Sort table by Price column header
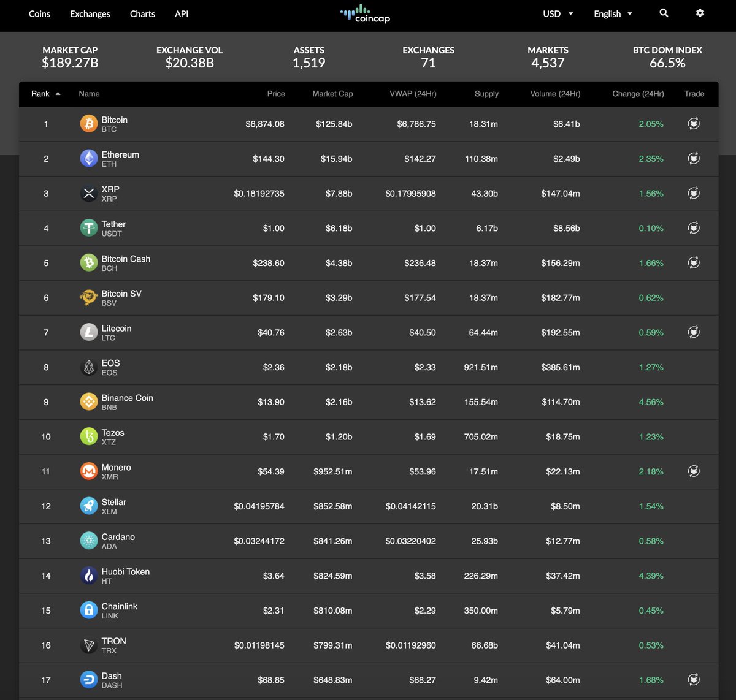736x700 pixels. click(276, 94)
